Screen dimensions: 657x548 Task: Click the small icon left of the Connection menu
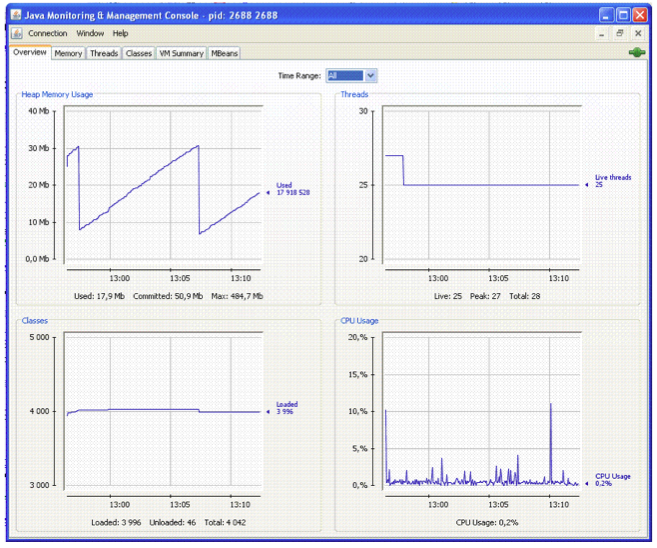click(x=17, y=34)
